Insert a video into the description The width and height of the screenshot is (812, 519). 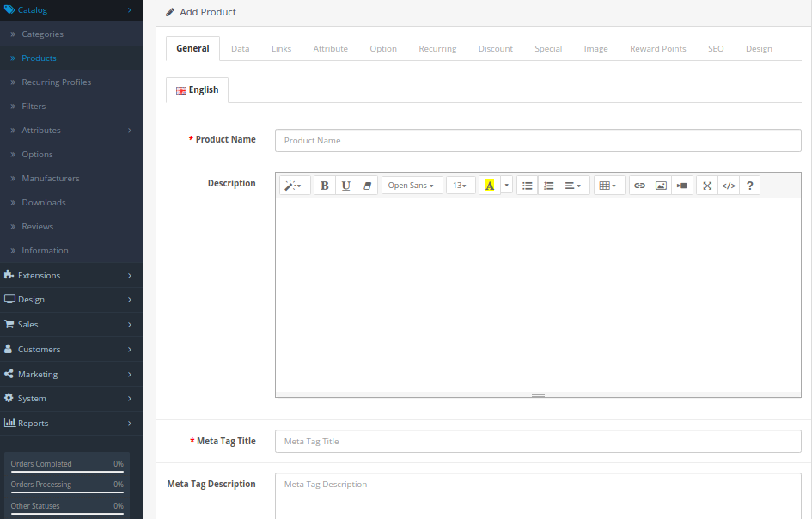681,185
